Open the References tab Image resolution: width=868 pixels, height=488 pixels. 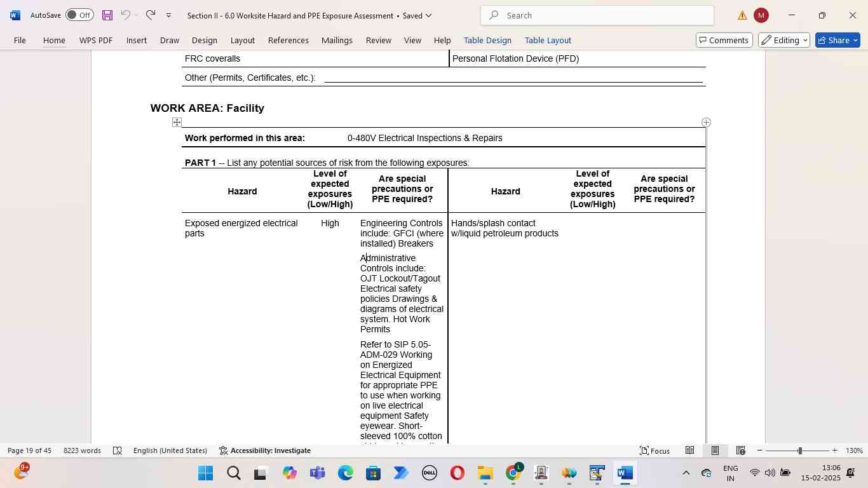(288, 40)
